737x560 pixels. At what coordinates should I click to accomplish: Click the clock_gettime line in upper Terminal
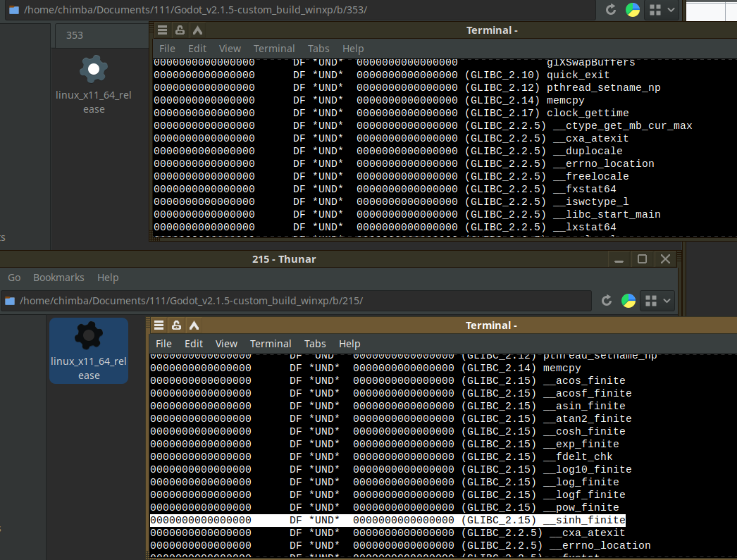pos(391,113)
